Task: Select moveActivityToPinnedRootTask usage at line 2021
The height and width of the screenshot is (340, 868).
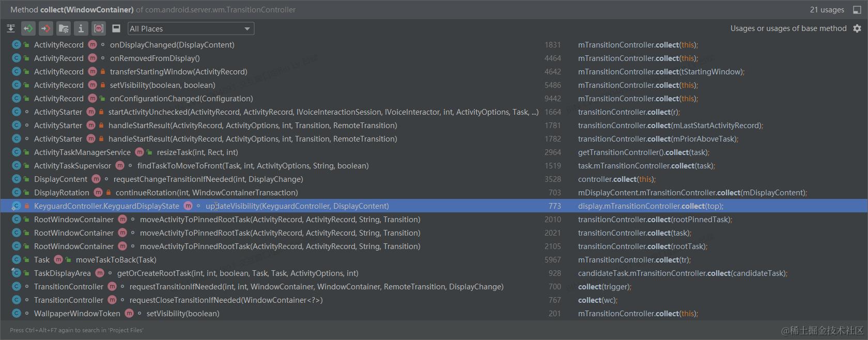Action: pyautogui.click(x=434, y=233)
